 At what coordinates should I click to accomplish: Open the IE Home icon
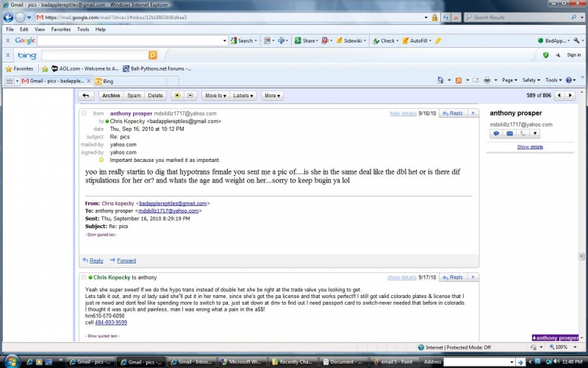(x=440, y=80)
